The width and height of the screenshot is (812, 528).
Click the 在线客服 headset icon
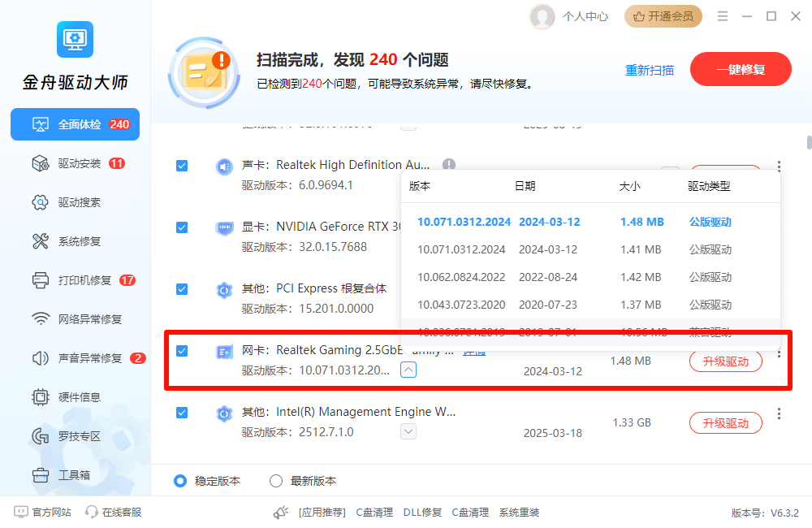[92, 512]
